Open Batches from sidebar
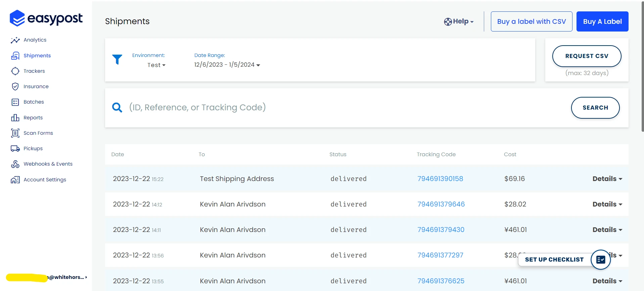Viewport: 644px width, 291px height. [34, 102]
